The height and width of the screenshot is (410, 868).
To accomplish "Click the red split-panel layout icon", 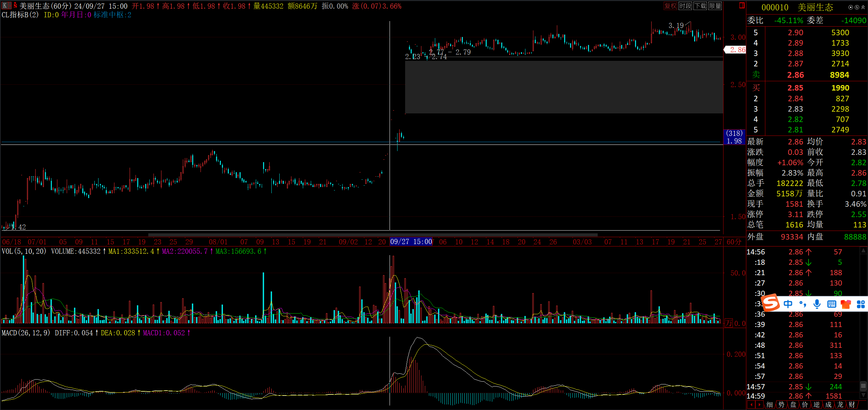I will (x=741, y=5).
